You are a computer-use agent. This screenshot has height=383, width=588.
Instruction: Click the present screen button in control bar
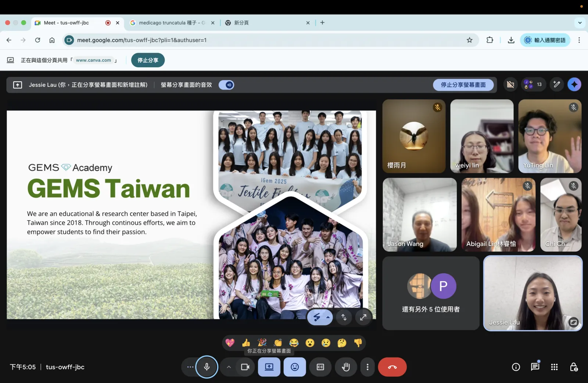(x=269, y=367)
